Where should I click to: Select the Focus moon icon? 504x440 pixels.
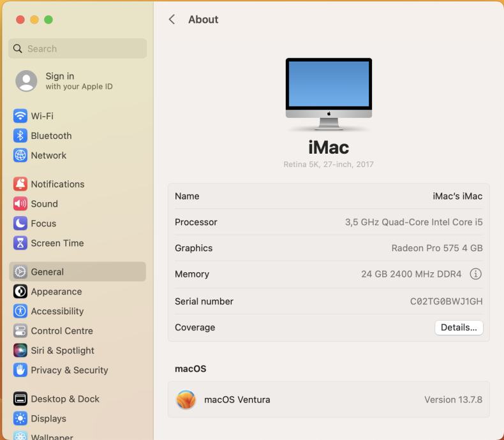(20, 224)
